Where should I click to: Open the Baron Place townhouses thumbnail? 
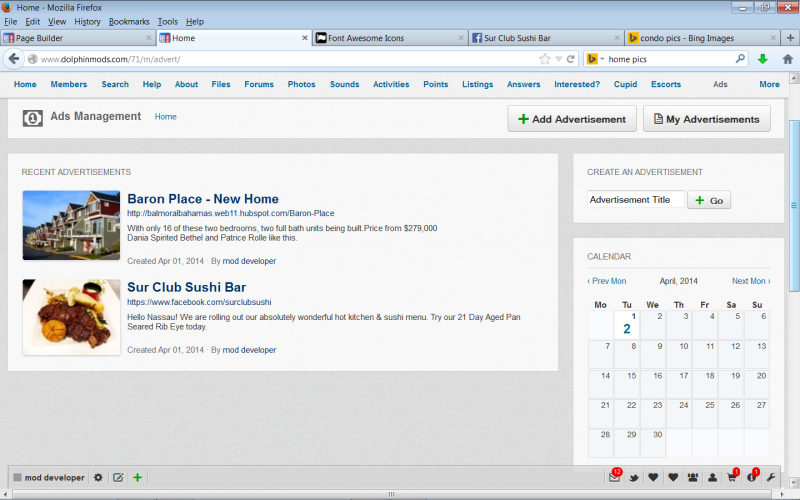(71, 226)
